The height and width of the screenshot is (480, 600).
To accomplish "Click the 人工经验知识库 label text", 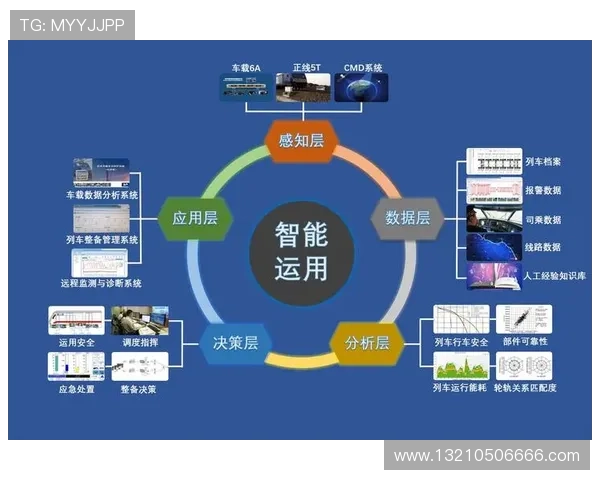I will pos(554,276).
